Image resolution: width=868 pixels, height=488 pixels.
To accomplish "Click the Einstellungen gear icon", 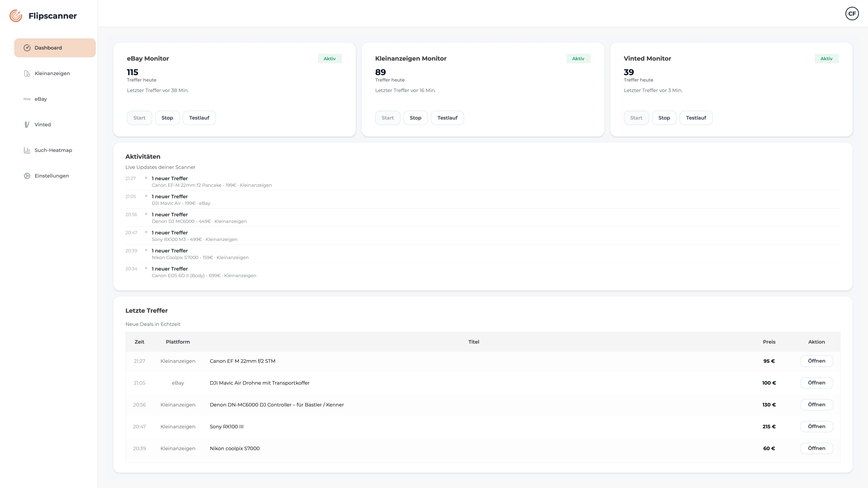I will point(27,176).
